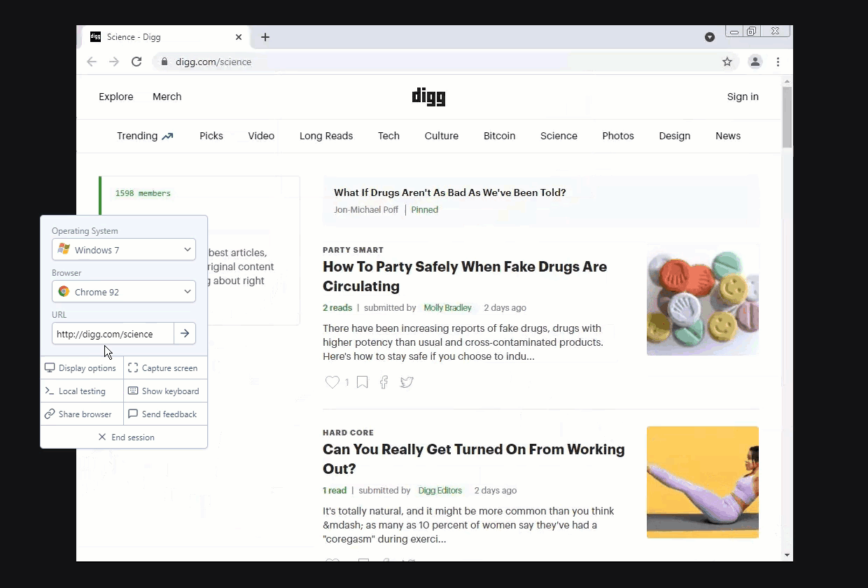Viewport: 868px width, 588px height.
Task: Click the scrollbar down arrow
Action: click(787, 555)
